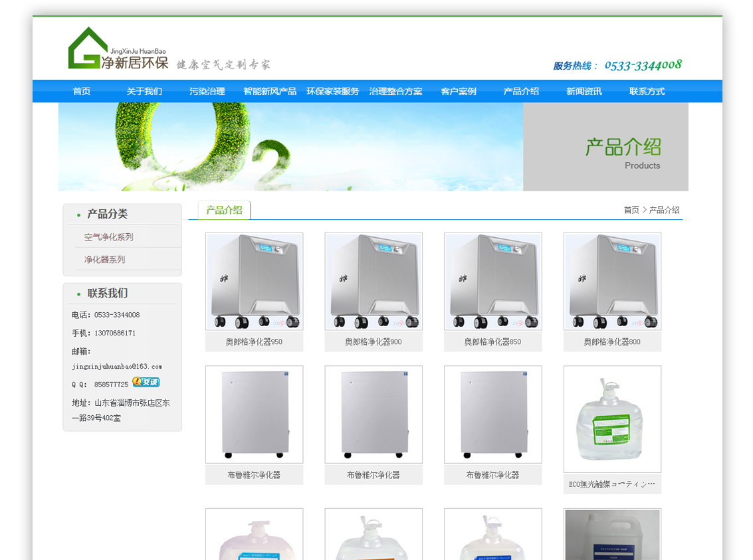Click the 联系我们 sidebar heading
753x560 pixels.
point(108,293)
